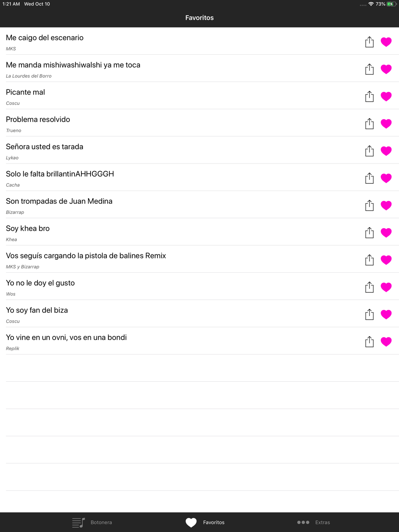399x532 pixels.
Task: Tap the battery indicator in status bar
Action: tap(391, 4)
